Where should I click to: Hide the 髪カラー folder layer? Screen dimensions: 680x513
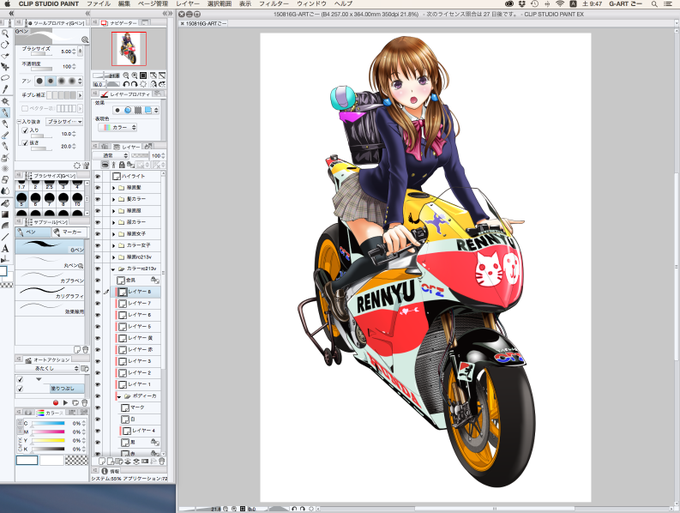pyautogui.click(x=98, y=199)
